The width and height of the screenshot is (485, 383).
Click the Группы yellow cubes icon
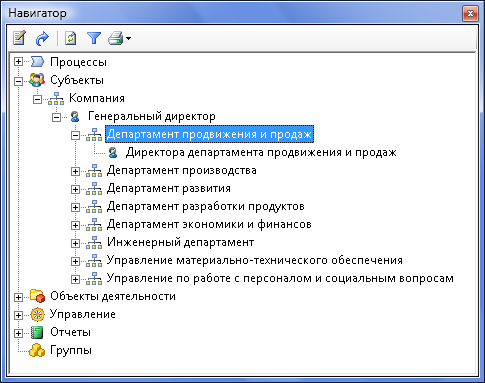tap(37, 350)
